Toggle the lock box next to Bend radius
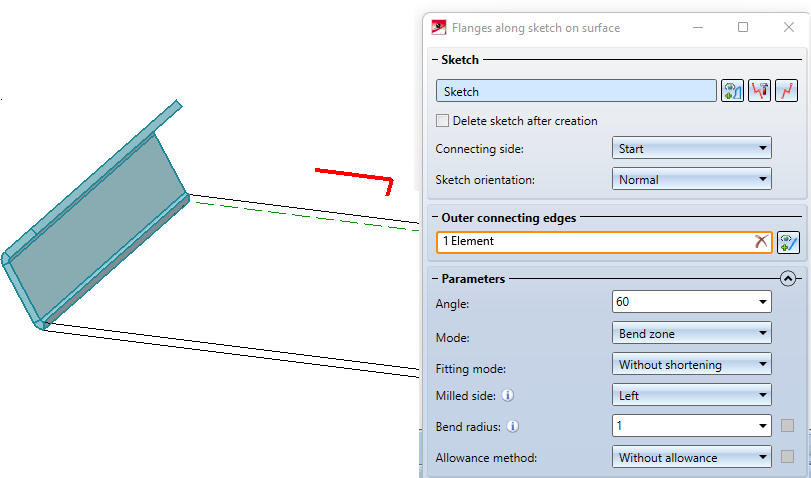 pos(787,426)
